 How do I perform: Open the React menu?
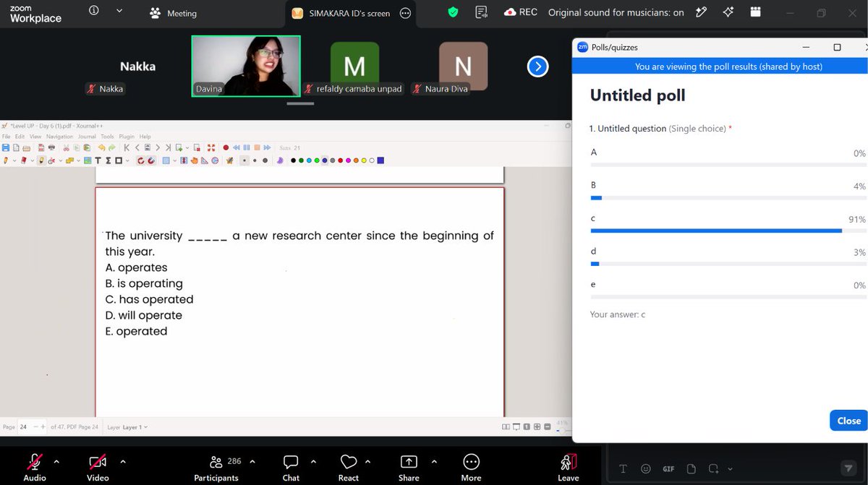point(348,466)
